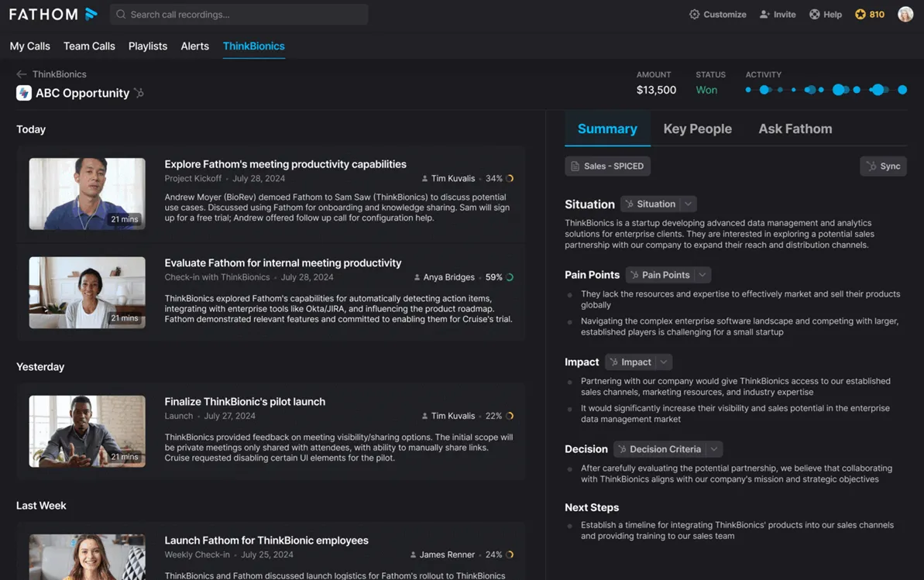Screen dimensions: 924x580
Task: Click the 'July 27, 2024' date
Action: [230, 416]
